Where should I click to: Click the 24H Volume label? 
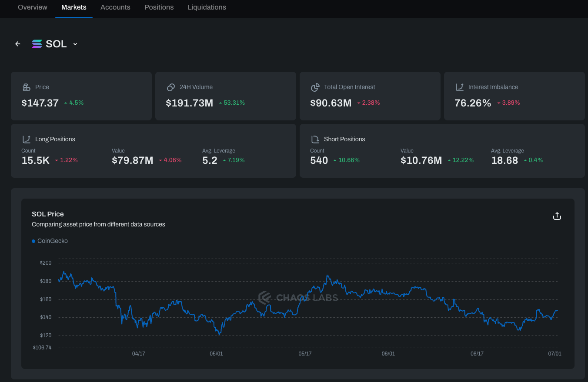(x=196, y=87)
